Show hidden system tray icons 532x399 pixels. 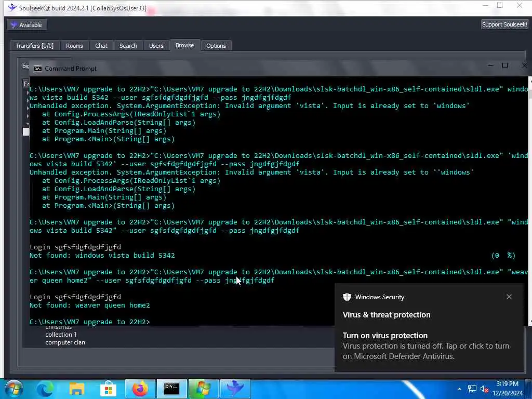[x=459, y=389]
